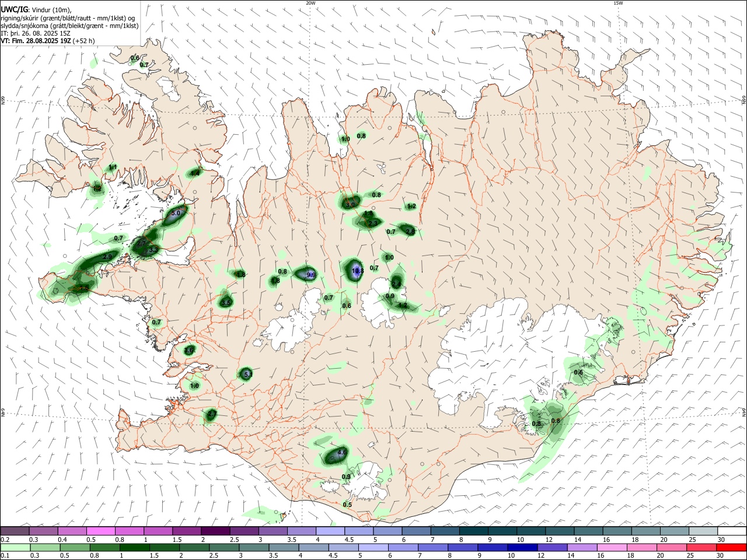Screen dimensions: 747x560
Task: Click the 1.1 value in the Westfjords
Action: (113, 167)
